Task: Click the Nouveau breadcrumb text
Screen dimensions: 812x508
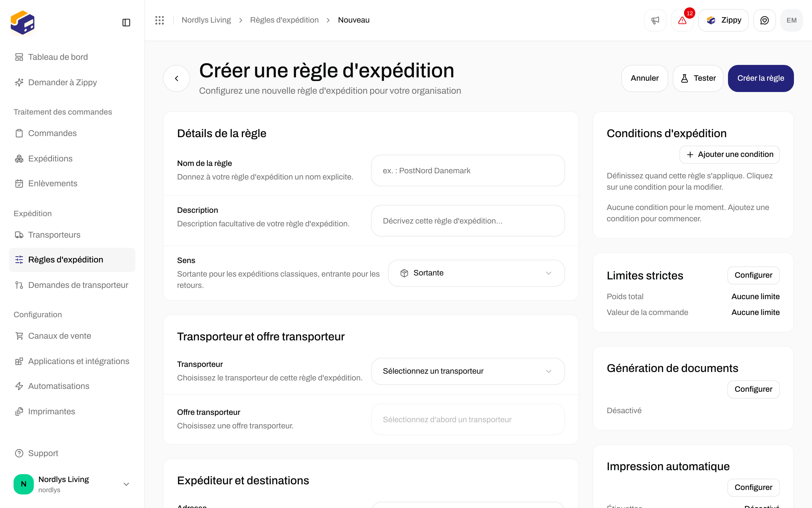Action: click(x=354, y=20)
